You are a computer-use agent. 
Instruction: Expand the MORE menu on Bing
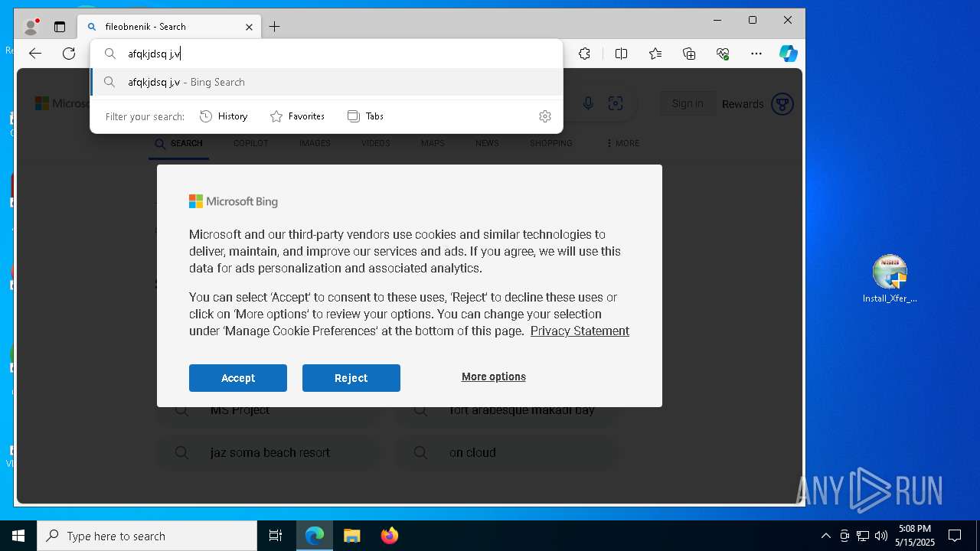tap(622, 143)
